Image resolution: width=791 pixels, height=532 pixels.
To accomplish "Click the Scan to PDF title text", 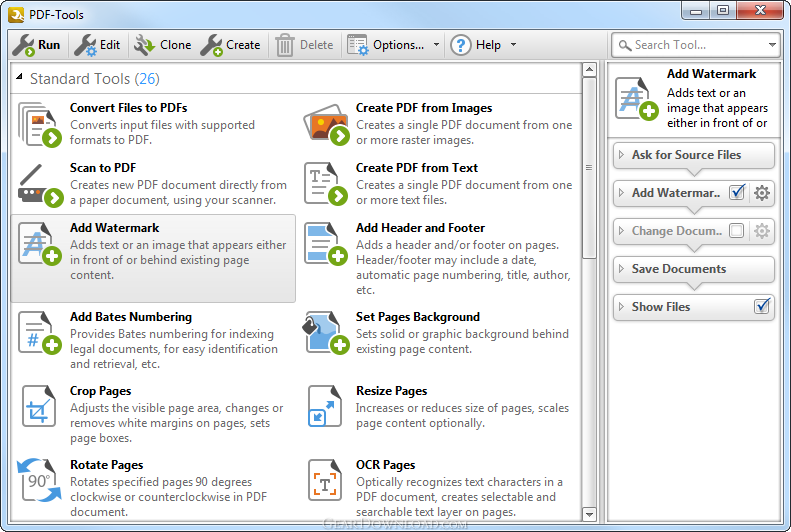I will tap(103, 168).
